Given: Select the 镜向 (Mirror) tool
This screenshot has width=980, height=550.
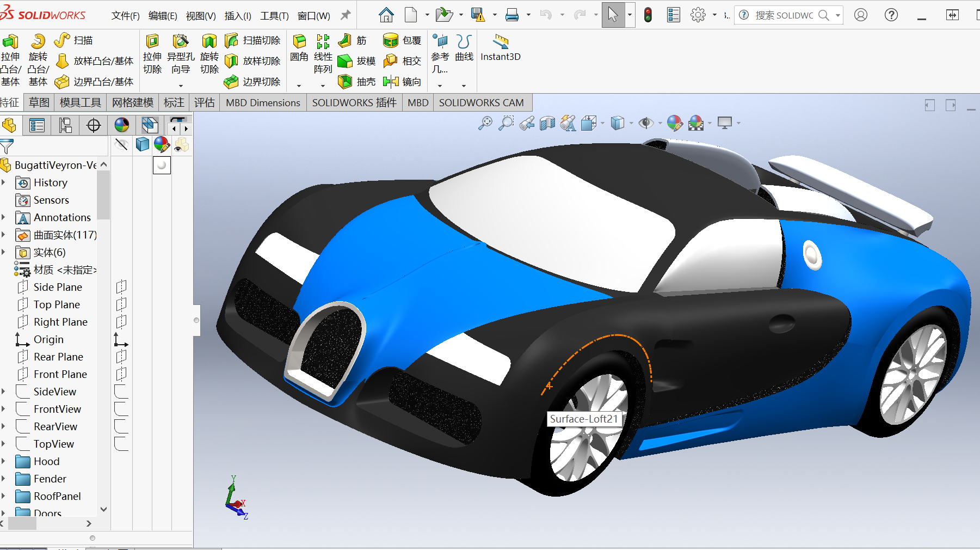Looking at the screenshot, I should [x=402, y=82].
